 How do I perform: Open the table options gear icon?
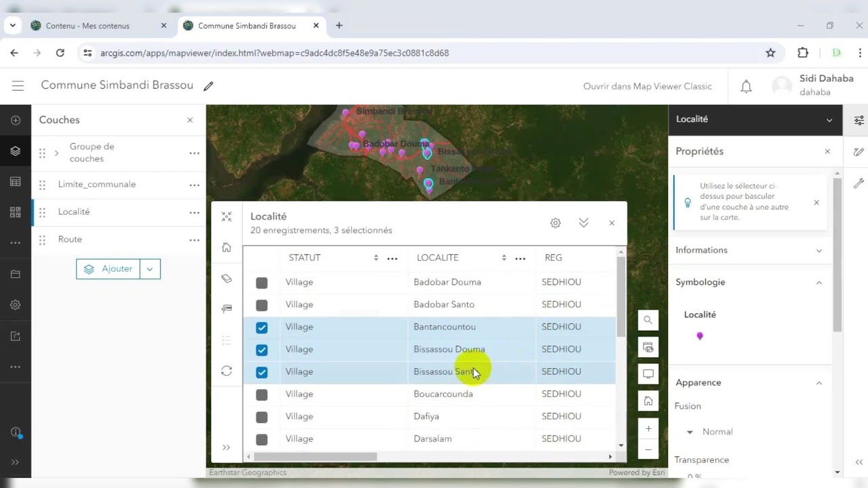point(555,223)
